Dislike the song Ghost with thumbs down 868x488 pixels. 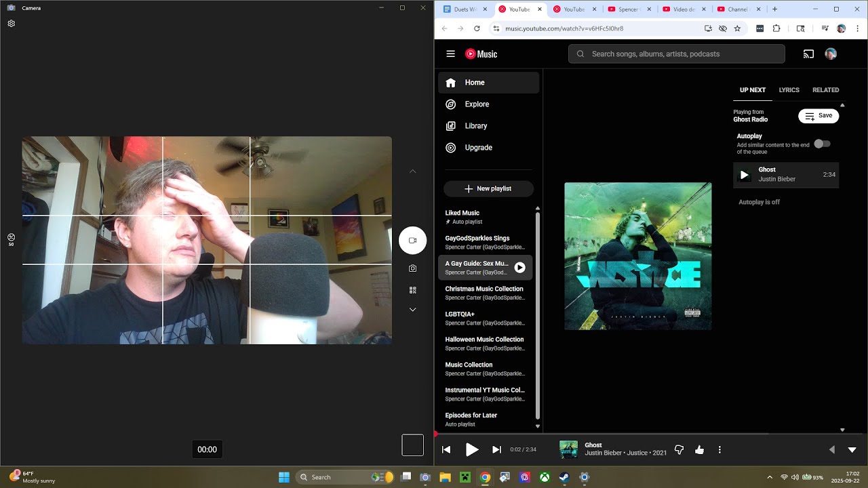(679, 449)
